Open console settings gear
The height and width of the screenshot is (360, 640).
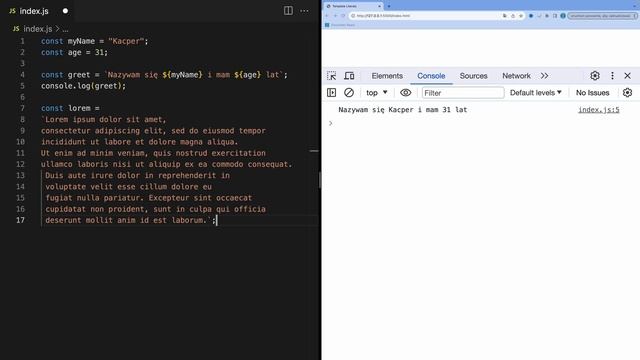[627, 93]
